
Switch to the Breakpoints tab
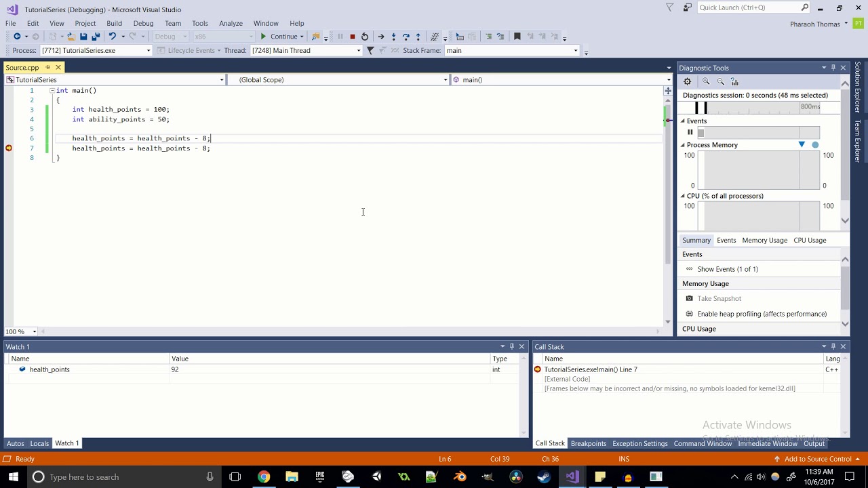coord(589,443)
